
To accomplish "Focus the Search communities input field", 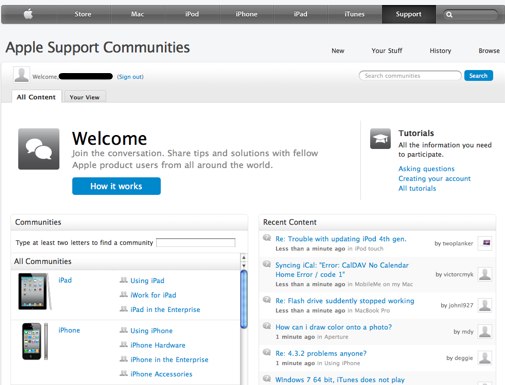I will point(410,76).
